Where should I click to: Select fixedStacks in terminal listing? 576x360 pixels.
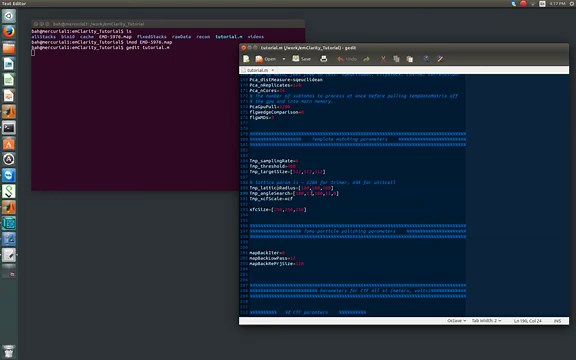pyautogui.click(x=151, y=37)
